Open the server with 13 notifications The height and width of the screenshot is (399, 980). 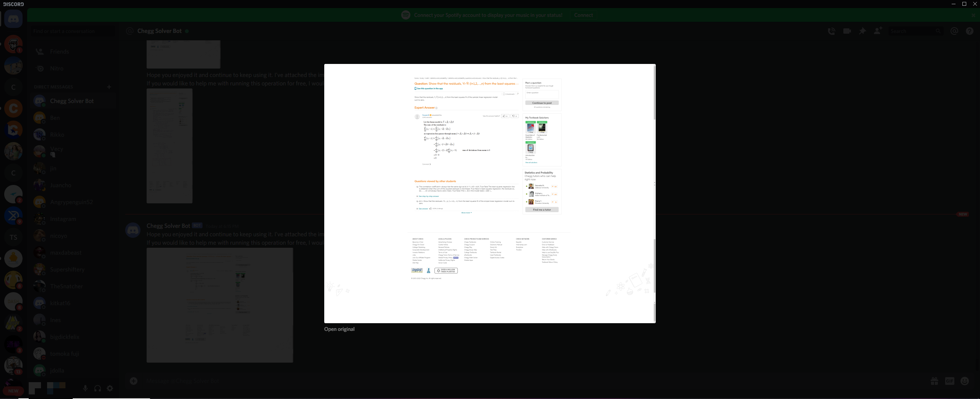pos(13,366)
